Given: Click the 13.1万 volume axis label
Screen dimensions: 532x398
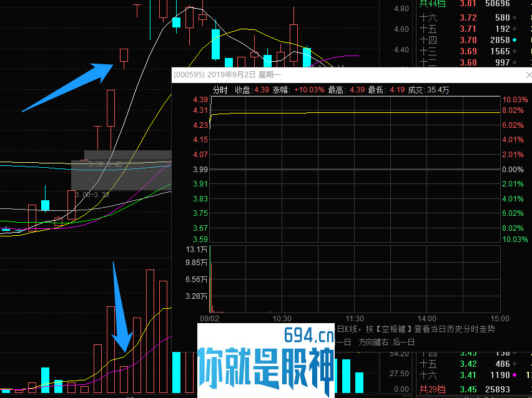Looking at the screenshot, I should coord(197,250).
